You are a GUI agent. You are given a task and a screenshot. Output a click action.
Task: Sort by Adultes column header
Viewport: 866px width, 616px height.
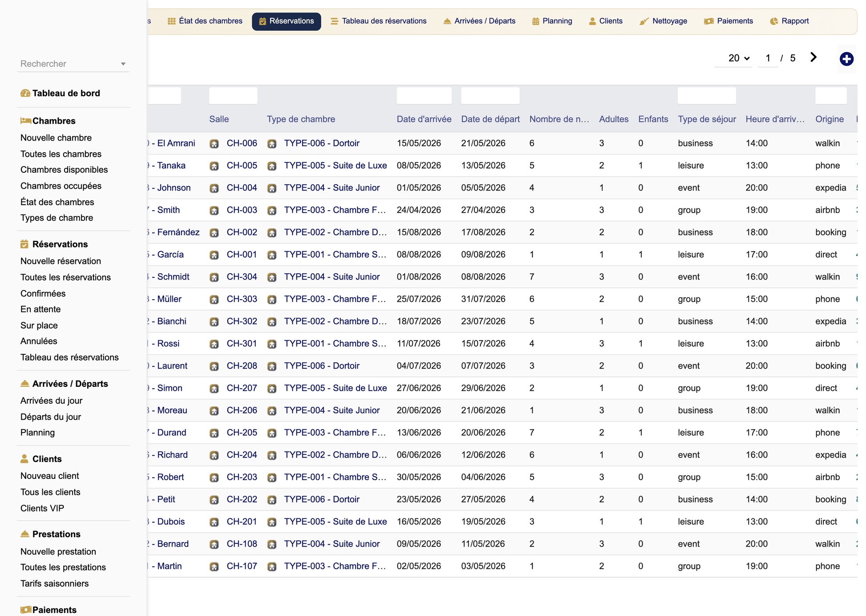614,119
